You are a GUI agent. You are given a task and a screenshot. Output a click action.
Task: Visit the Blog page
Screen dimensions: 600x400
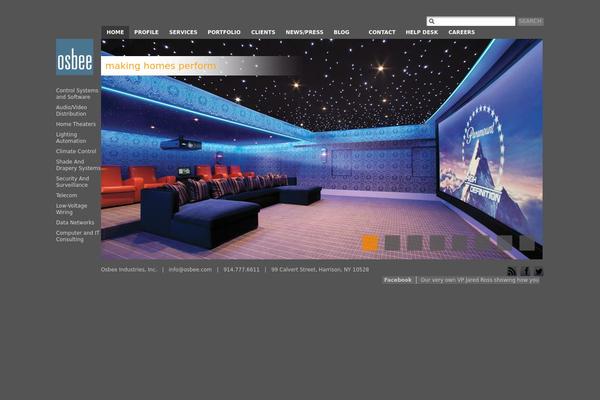341,32
